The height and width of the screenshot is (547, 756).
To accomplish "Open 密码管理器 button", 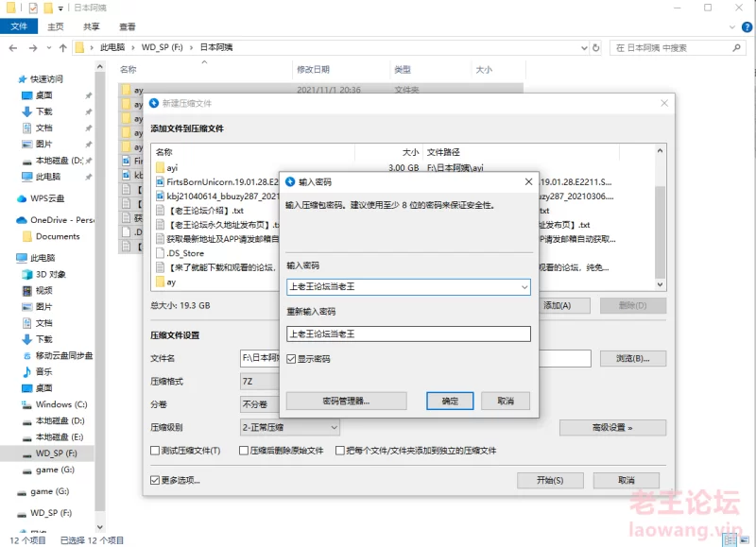I will pyautogui.click(x=346, y=402).
